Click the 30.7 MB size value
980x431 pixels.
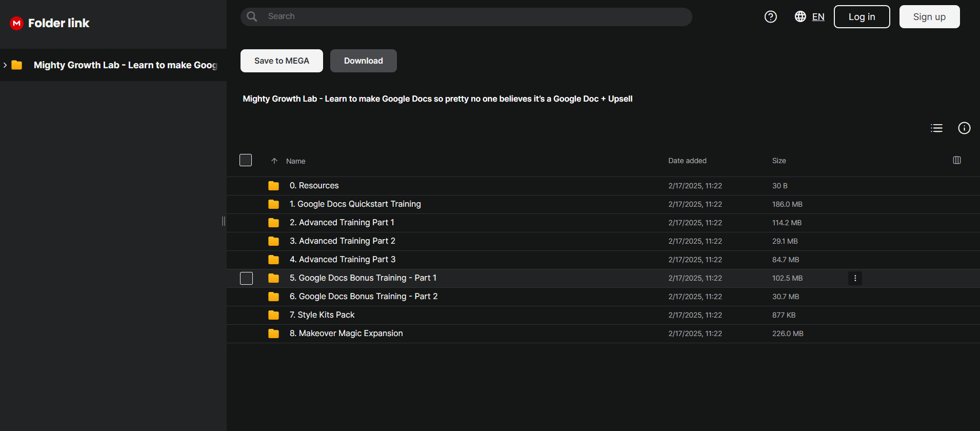(786, 297)
